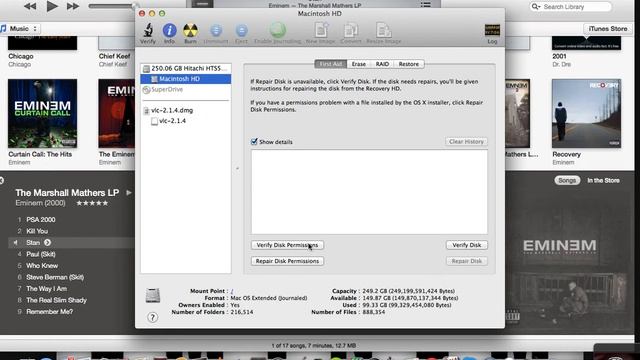This screenshot has width=640, height=360.
Task: Click the iTunes next track button
Action: (73, 6)
